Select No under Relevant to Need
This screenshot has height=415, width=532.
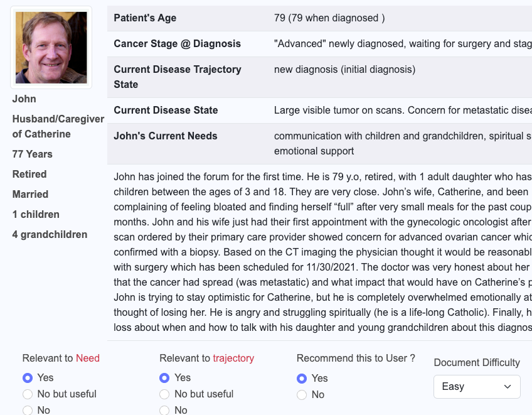28,410
